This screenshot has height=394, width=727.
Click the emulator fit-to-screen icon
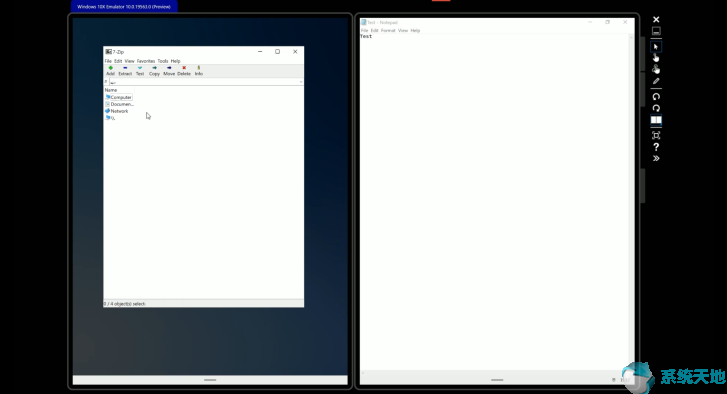pos(656,135)
